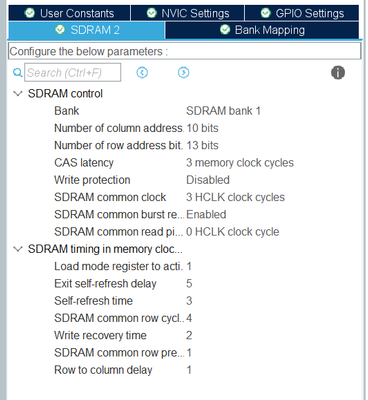Select Row to column delay label
Screen dimensions: 368x400
(x=103, y=370)
